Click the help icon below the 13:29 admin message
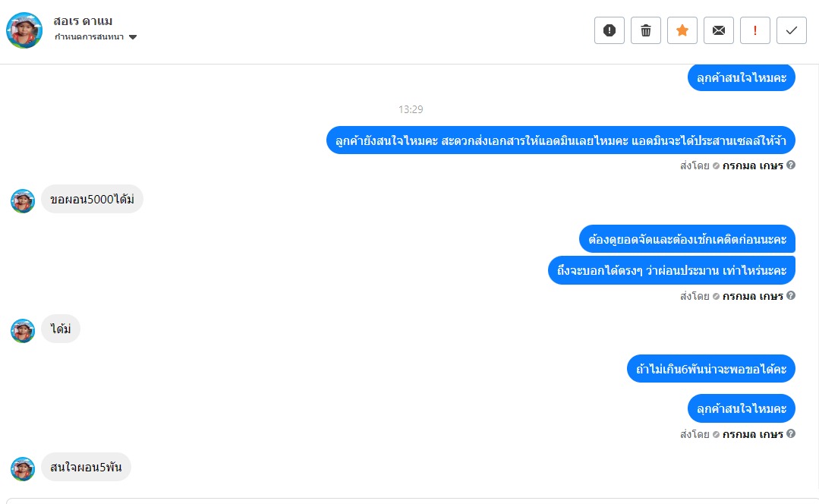 (791, 165)
